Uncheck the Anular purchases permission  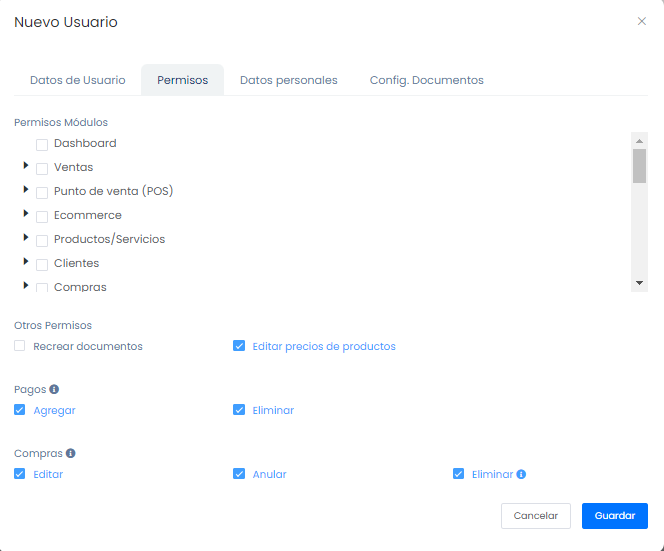click(239, 474)
